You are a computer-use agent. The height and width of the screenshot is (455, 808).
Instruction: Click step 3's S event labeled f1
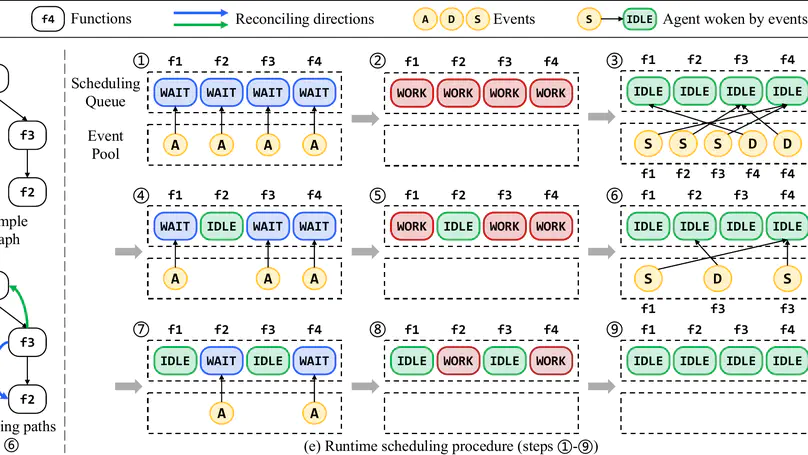tap(648, 143)
